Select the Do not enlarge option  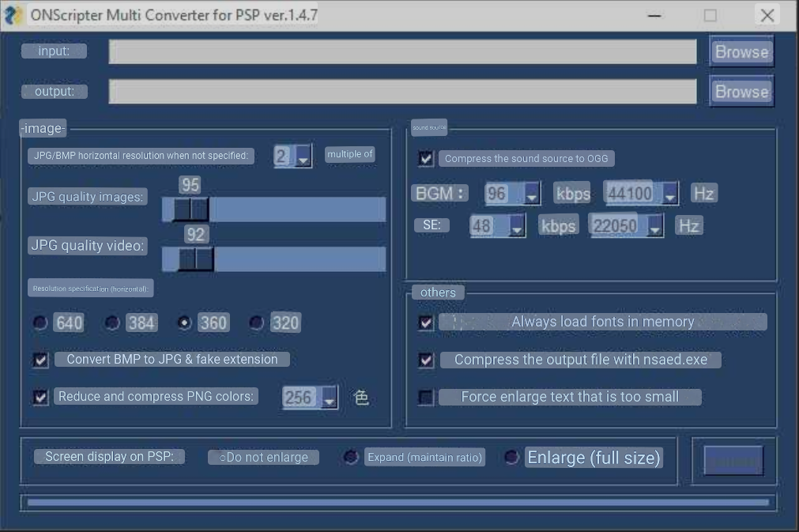point(263,457)
